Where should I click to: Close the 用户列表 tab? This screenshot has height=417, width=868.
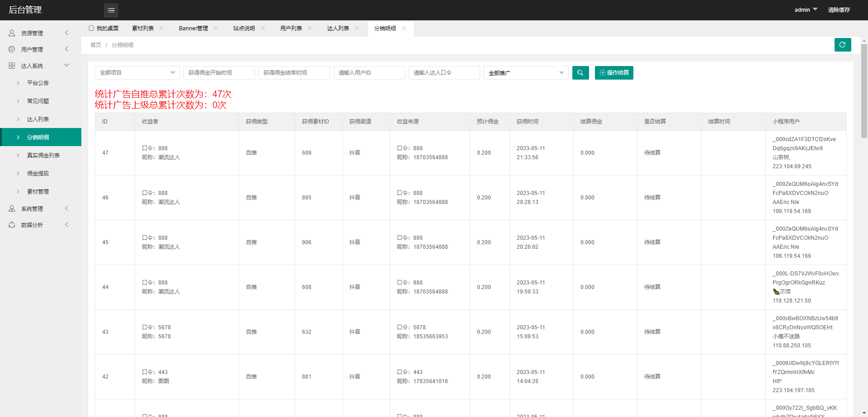point(310,28)
